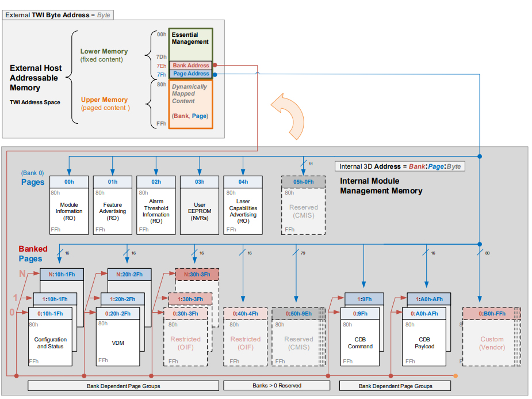Select page 02h Alarm Threshold Information box
This screenshot has width=532, height=399.
156,205
